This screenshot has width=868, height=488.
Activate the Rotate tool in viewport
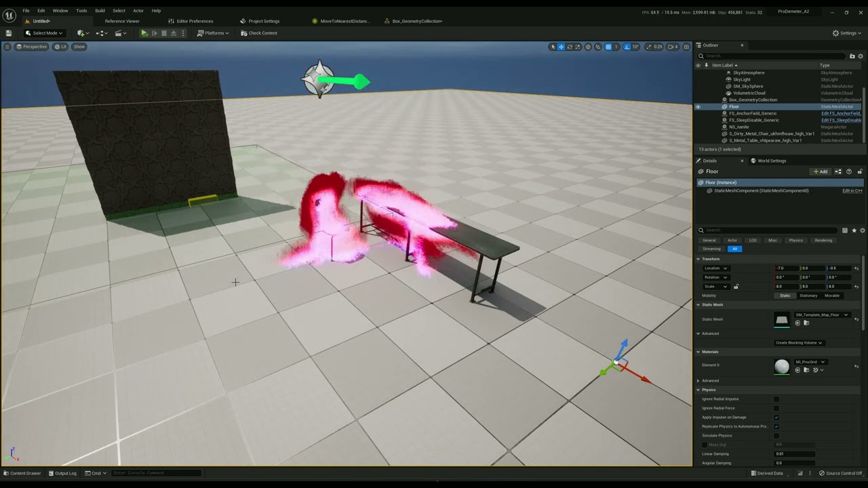tap(569, 47)
